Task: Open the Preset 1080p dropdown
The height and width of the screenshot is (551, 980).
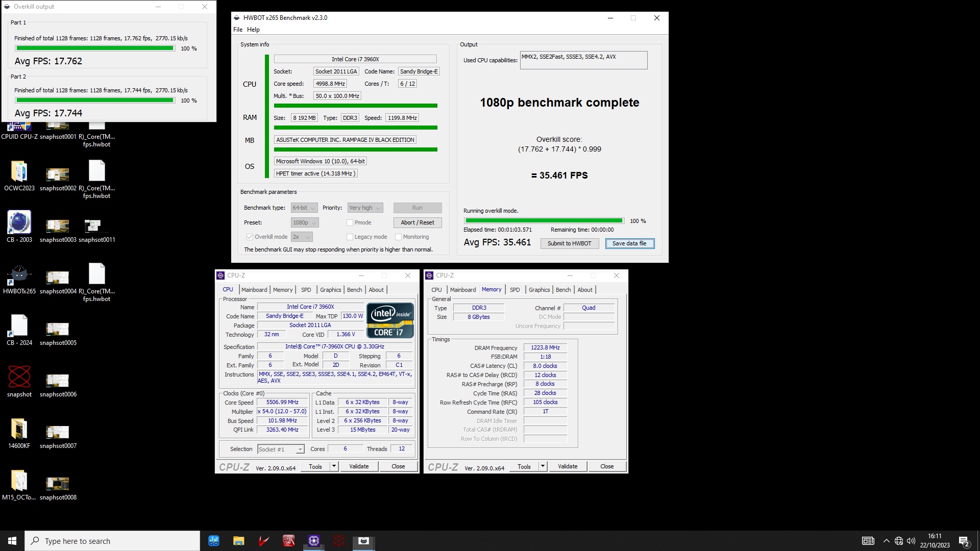Action: [x=305, y=222]
